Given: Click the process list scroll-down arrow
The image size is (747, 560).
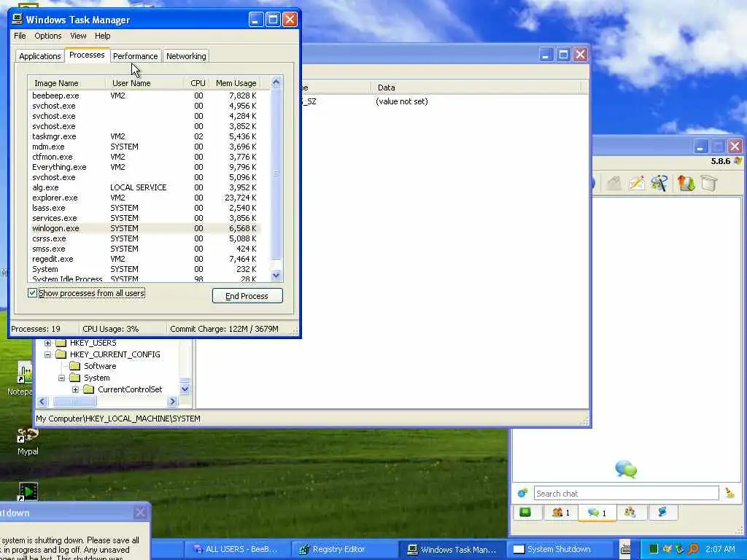Looking at the screenshot, I should click(276, 275).
